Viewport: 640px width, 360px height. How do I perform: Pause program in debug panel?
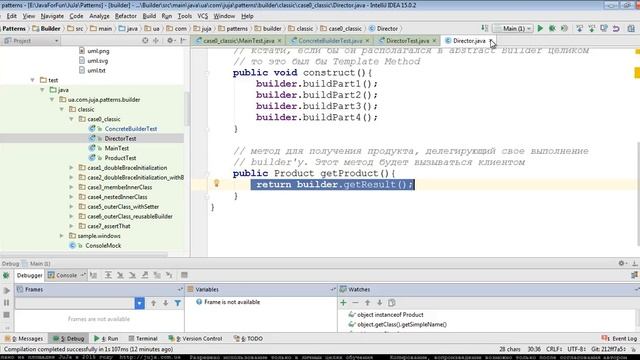(x=7, y=303)
